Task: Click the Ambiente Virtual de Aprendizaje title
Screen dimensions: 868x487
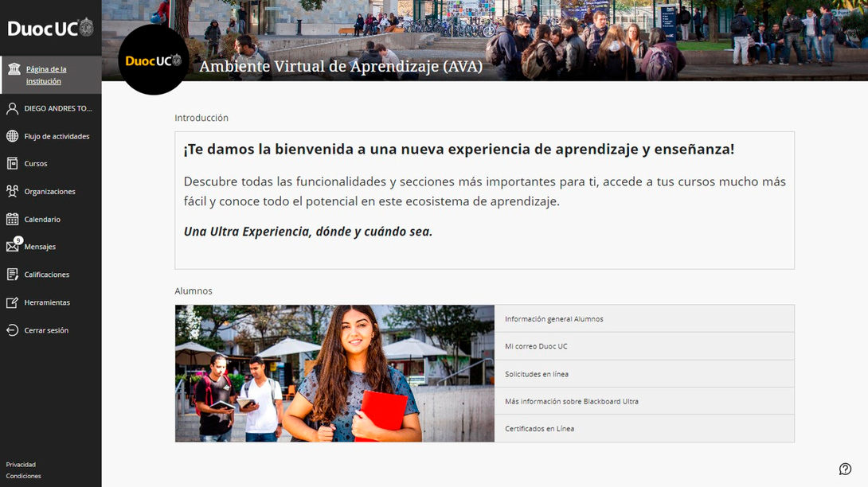Action: coord(341,66)
